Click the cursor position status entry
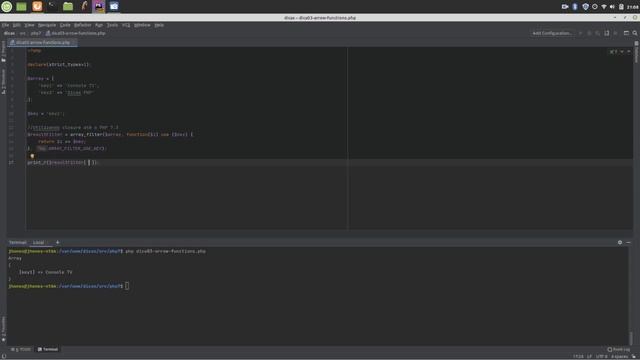Image resolution: width=640 pixels, height=360 pixels. 578,357
